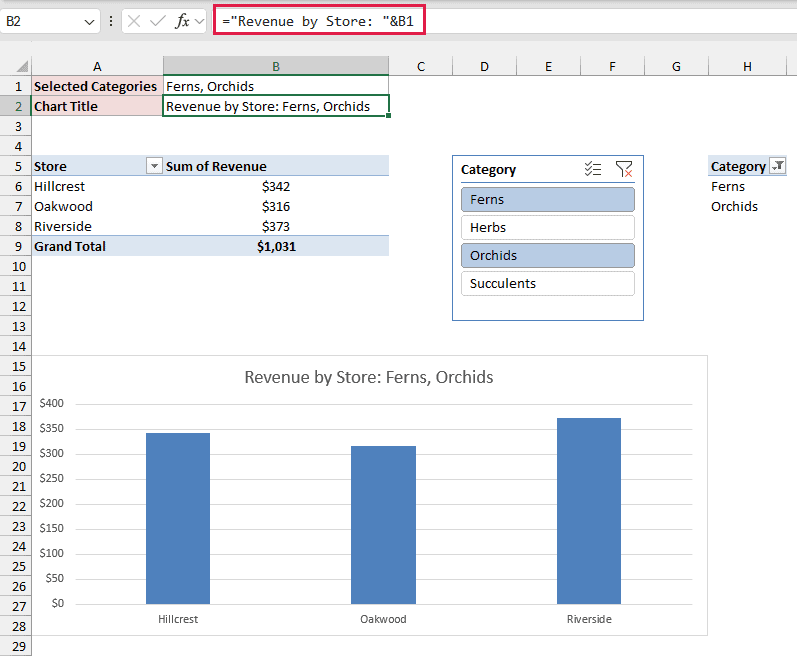
Task: Select column E header
Action: click(x=548, y=66)
